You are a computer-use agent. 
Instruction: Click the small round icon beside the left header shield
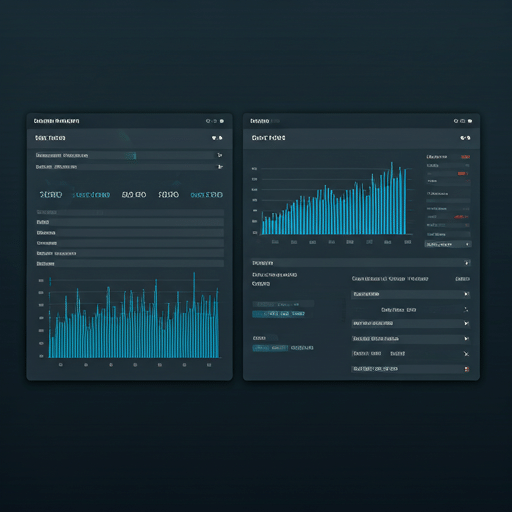[220, 138]
